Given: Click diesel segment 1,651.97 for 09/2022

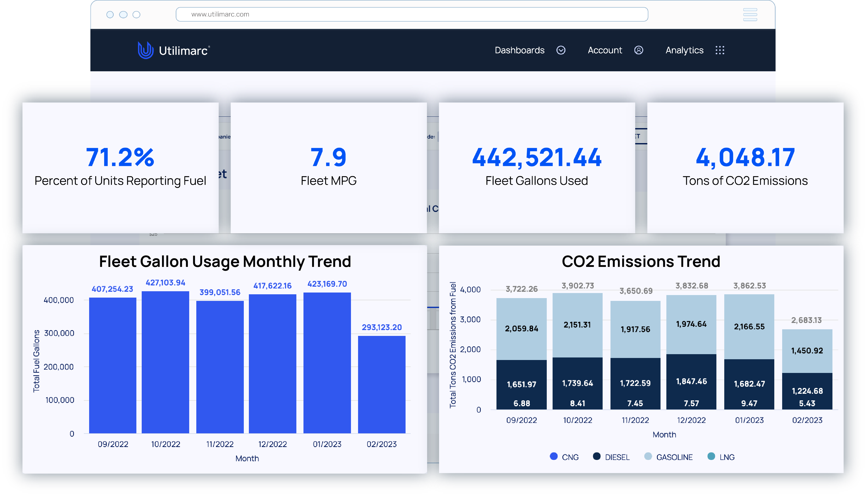Looking at the screenshot, I should 521,384.
